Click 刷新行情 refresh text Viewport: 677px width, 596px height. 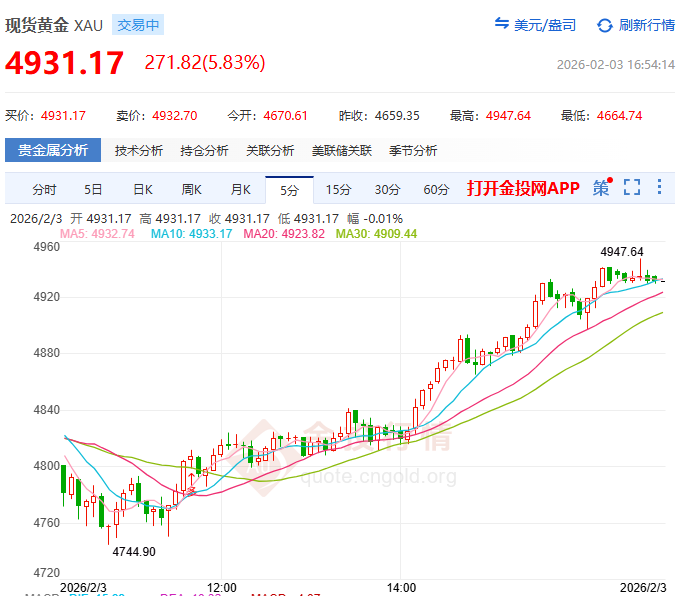click(x=646, y=25)
